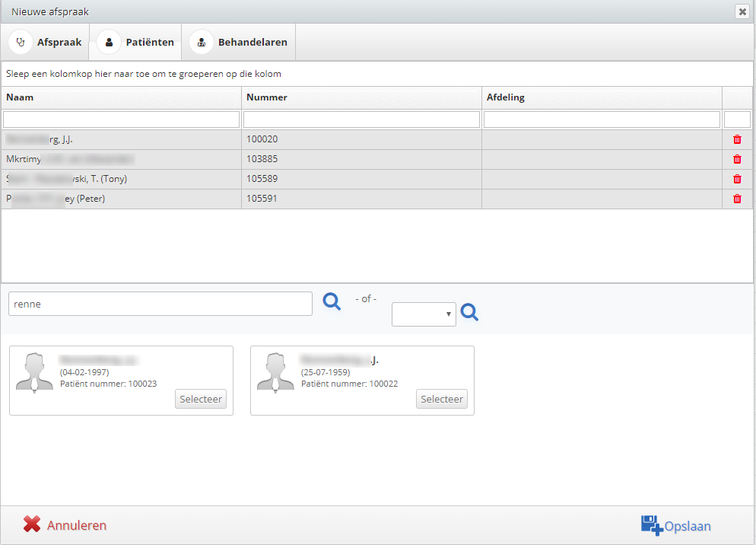
Task: Select patient with number 100022
Action: coord(442,399)
